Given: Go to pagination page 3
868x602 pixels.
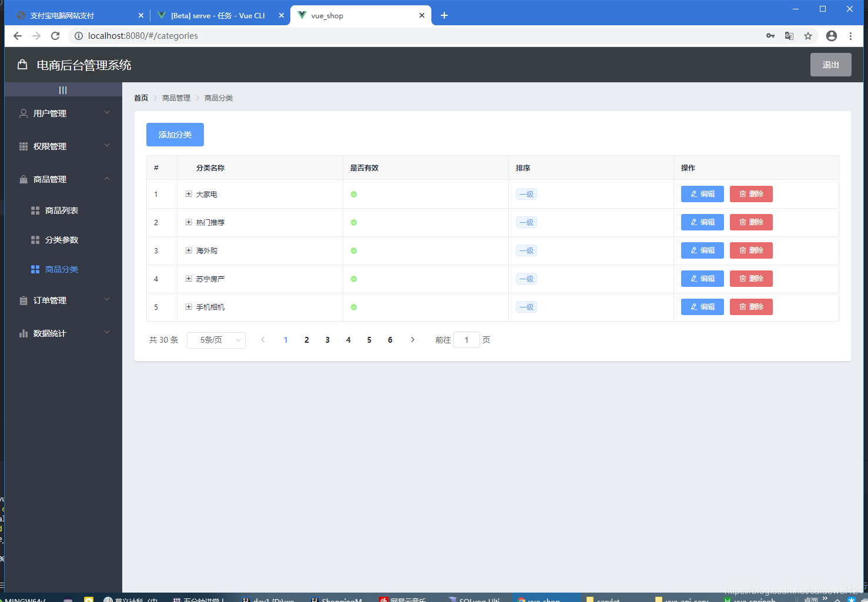Looking at the screenshot, I should coord(327,340).
